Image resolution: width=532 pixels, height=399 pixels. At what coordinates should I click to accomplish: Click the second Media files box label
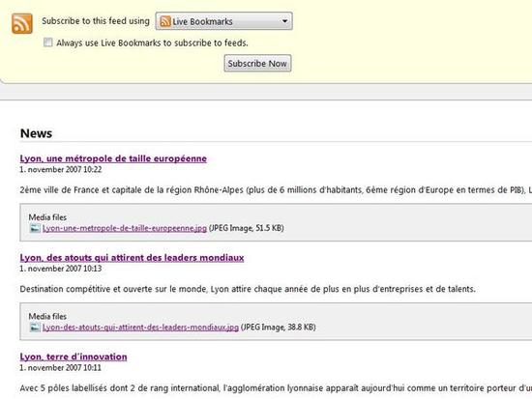pos(47,316)
